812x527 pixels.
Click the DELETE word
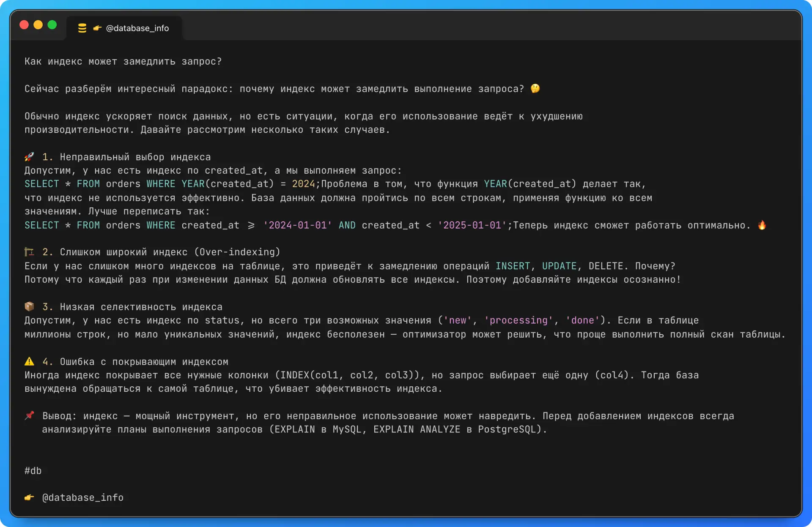click(x=606, y=266)
